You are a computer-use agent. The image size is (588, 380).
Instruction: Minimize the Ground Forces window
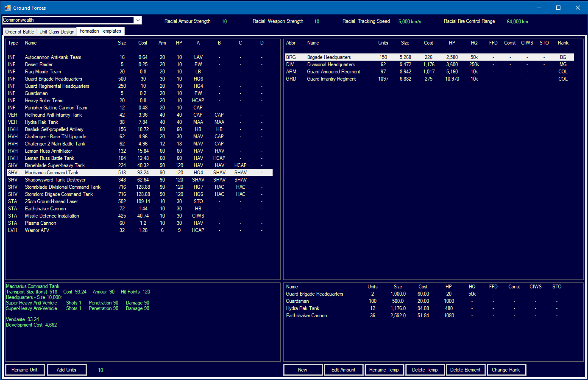click(x=539, y=8)
